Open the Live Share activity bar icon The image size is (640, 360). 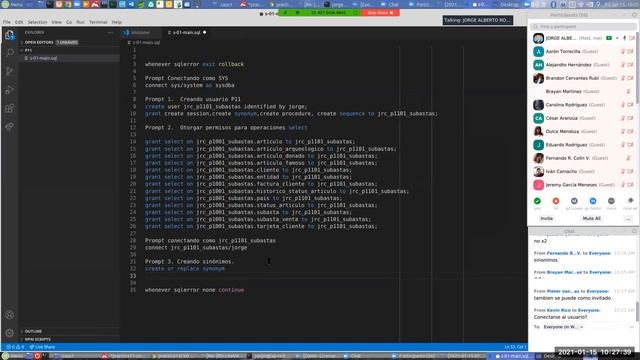tap(10, 127)
